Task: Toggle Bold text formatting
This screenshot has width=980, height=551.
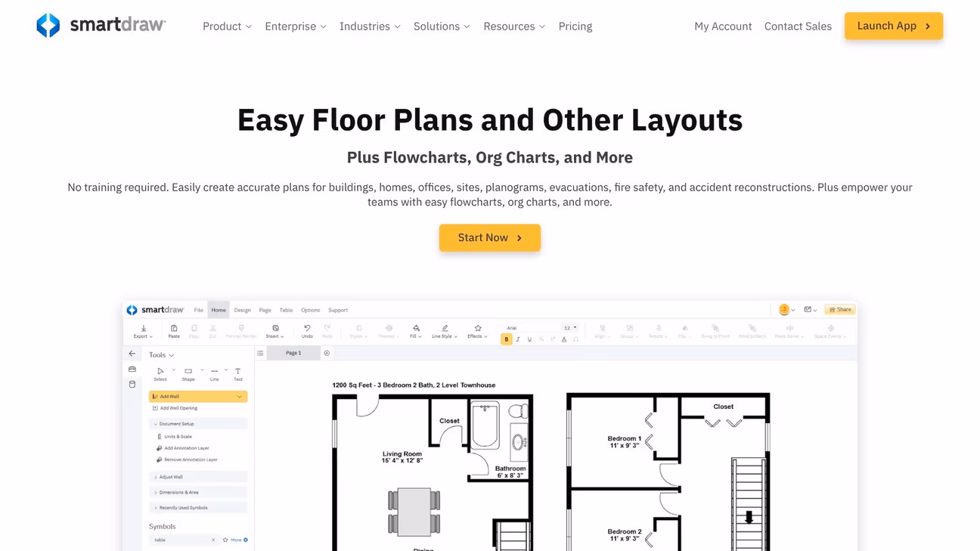Action: coord(507,339)
